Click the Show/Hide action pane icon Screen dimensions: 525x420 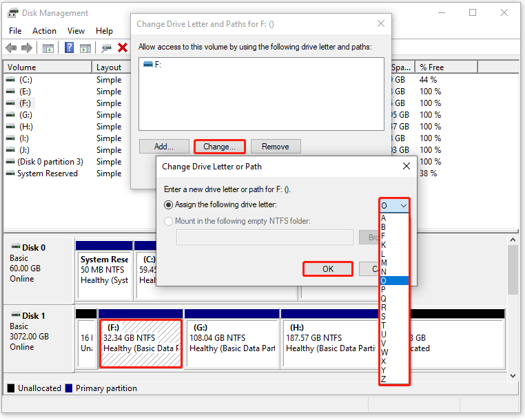tap(85, 48)
